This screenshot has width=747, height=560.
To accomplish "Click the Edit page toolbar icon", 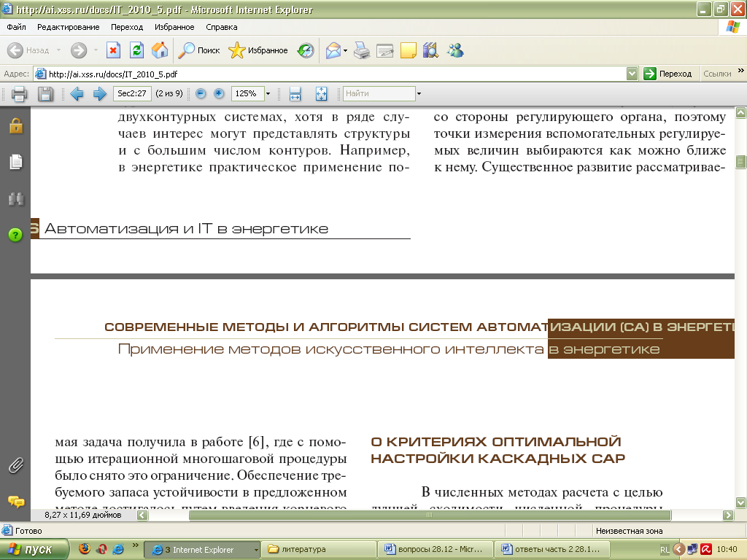I will click(385, 50).
